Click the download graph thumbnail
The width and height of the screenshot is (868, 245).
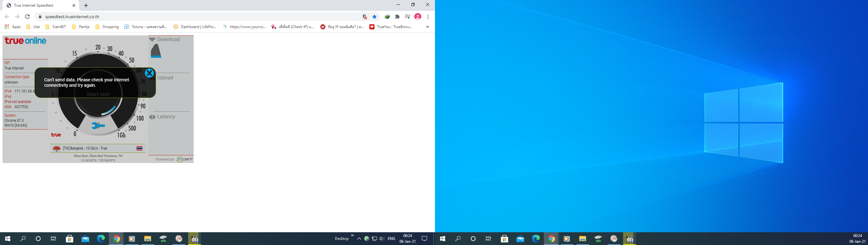click(x=156, y=51)
